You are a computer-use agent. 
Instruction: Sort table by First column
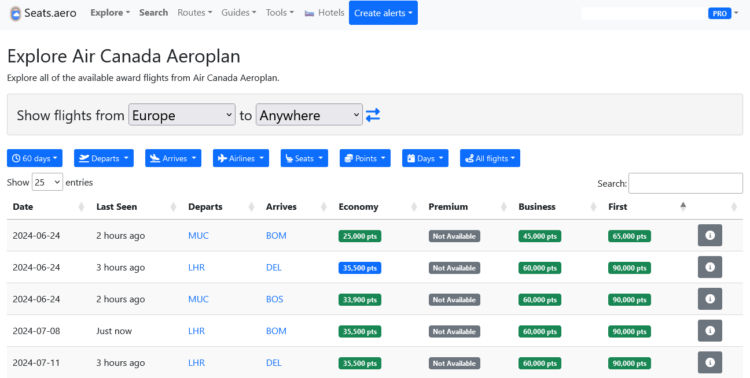[x=647, y=207]
